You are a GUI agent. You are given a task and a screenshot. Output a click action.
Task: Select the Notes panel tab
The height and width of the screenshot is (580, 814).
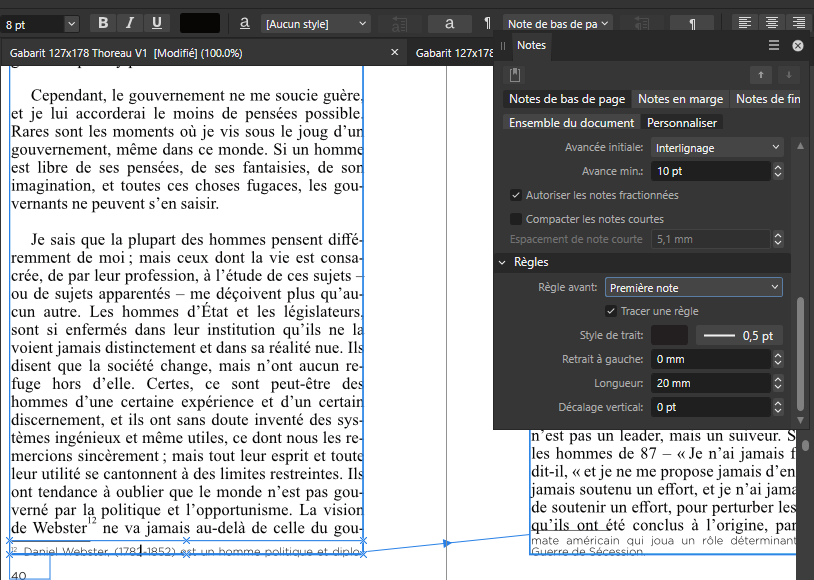click(531, 45)
